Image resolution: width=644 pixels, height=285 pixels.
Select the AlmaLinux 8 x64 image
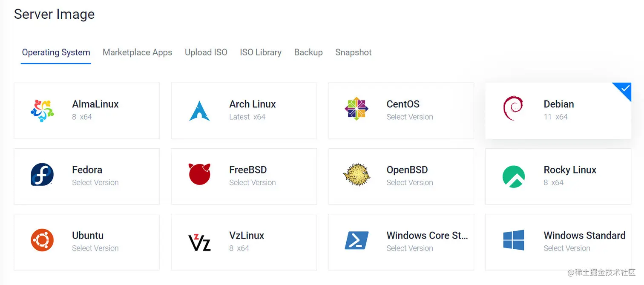coord(86,111)
